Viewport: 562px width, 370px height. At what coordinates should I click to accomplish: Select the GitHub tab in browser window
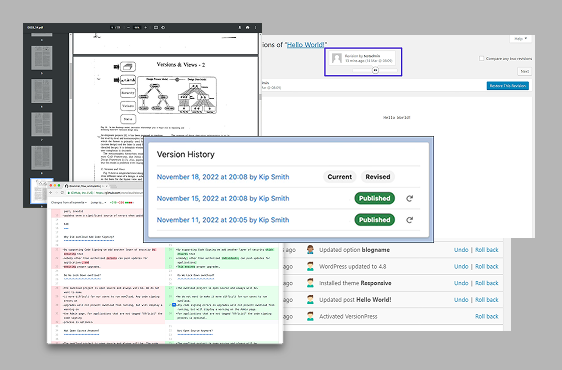85,186
